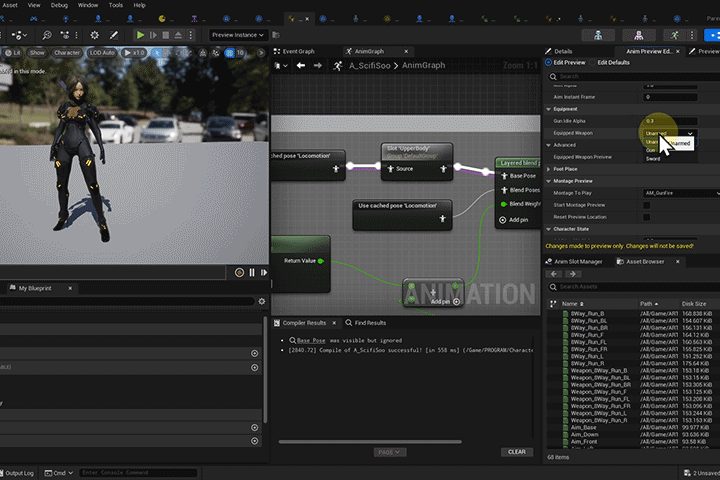This screenshot has width=720, height=480.
Task: Open the Class Settings gear icon in toolbar
Action: [95, 35]
